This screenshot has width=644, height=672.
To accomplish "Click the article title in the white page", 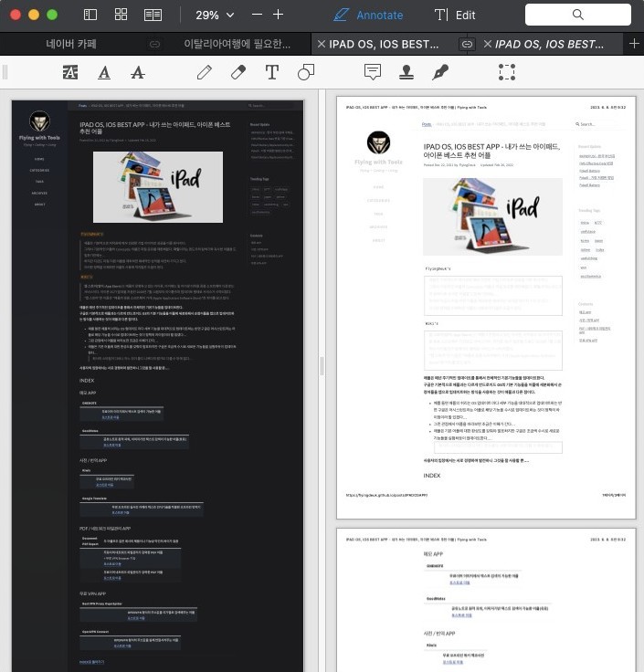I will click(x=491, y=151).
